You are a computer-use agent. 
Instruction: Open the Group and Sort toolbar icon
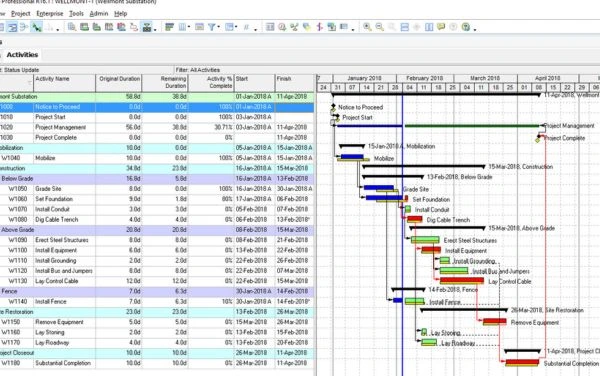click(230, 27)
